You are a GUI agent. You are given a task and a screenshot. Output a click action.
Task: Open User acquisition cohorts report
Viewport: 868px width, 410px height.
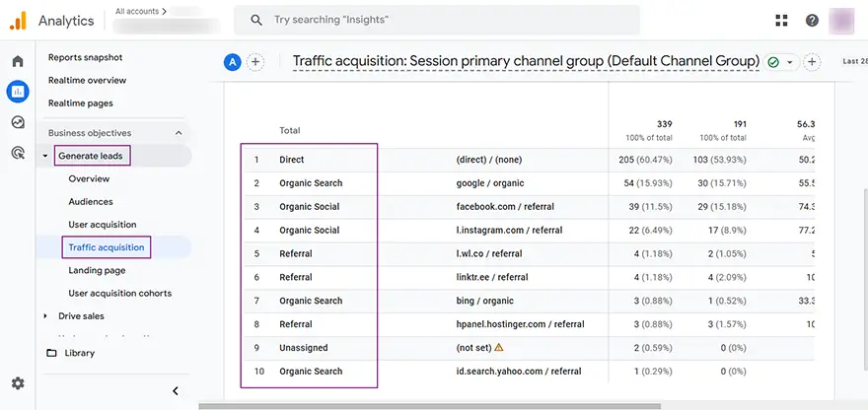tap(120, 294)
